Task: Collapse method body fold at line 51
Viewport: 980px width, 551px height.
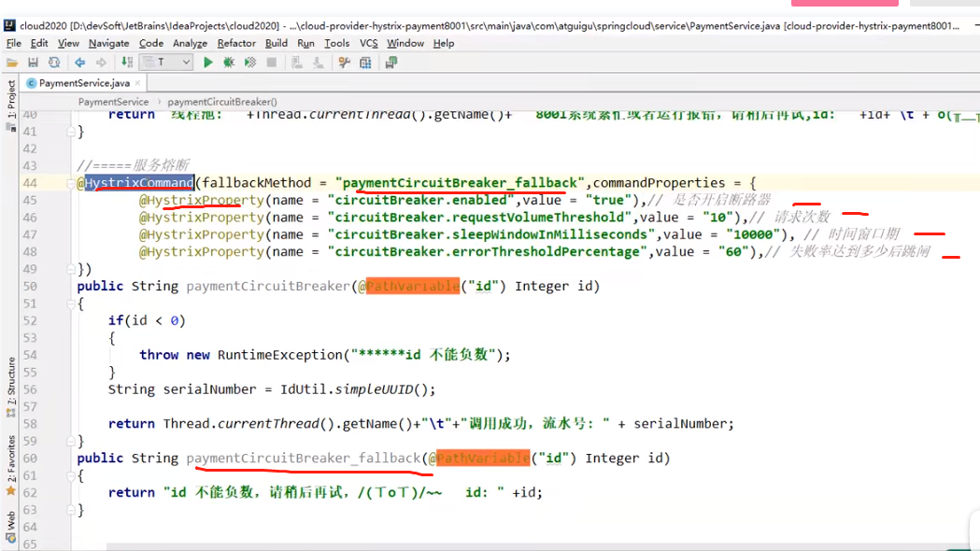Action: point(71,304)
